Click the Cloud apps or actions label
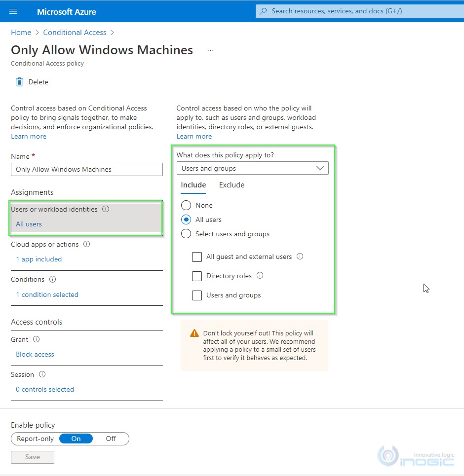This screenshot has width=464, height=476. tap(44, 244)
